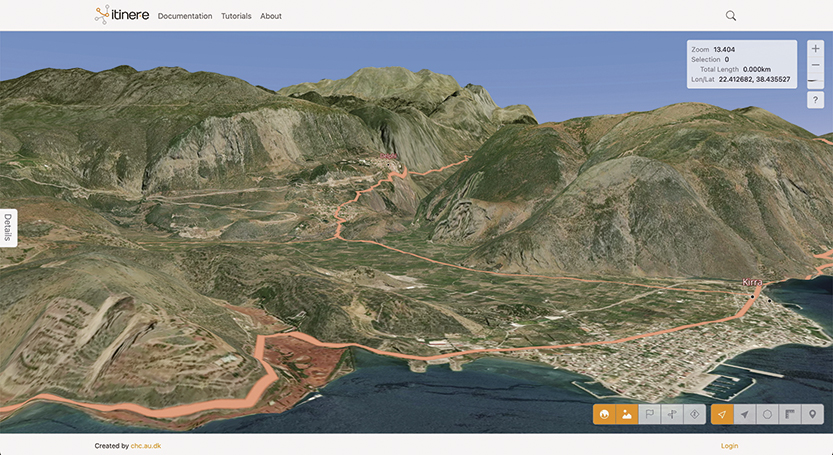Open the Documentation menu item

pyautogui.click(x=185, y=16)
